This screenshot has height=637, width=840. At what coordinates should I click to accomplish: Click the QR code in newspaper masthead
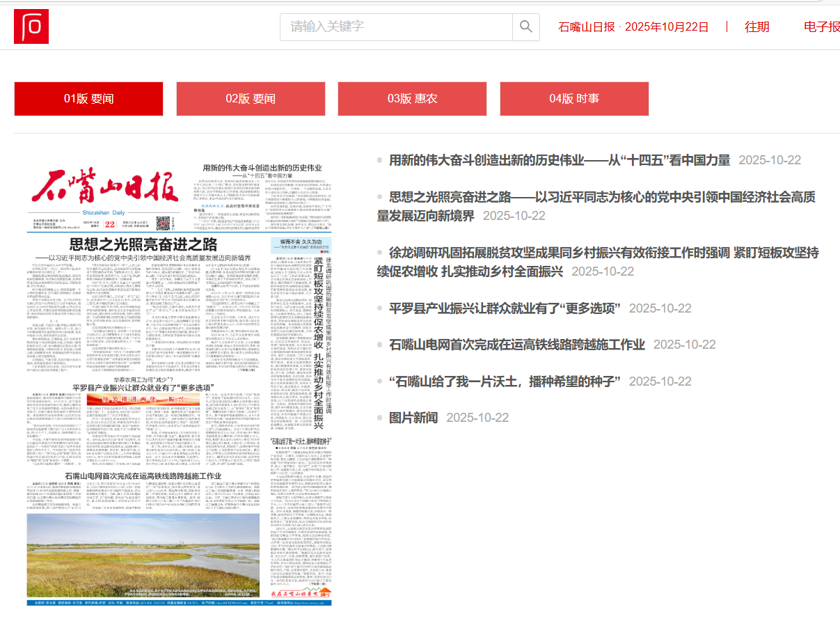163,223
